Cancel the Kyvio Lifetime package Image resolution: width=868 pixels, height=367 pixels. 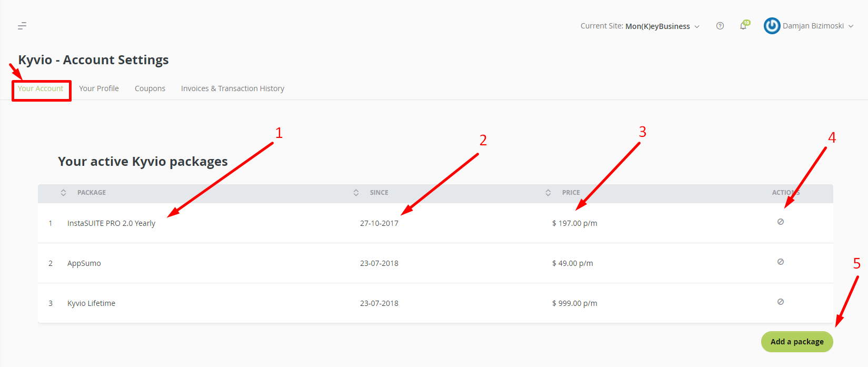click(x=781, y=302)
